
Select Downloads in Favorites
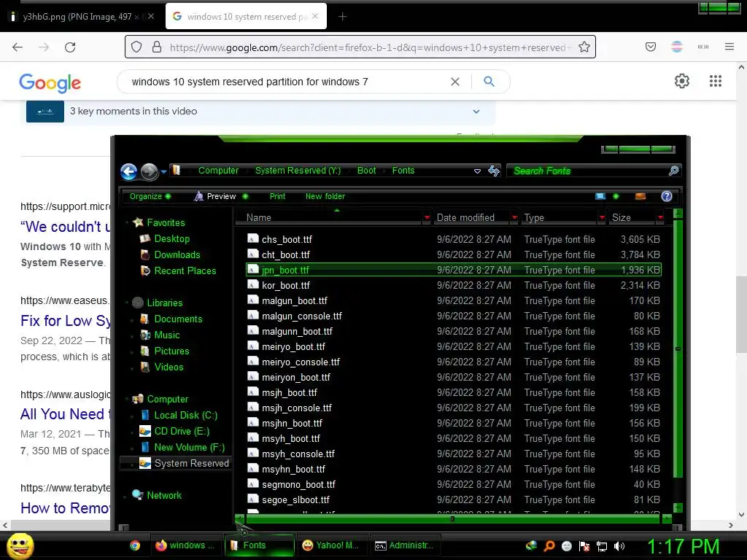pos(177,254)
